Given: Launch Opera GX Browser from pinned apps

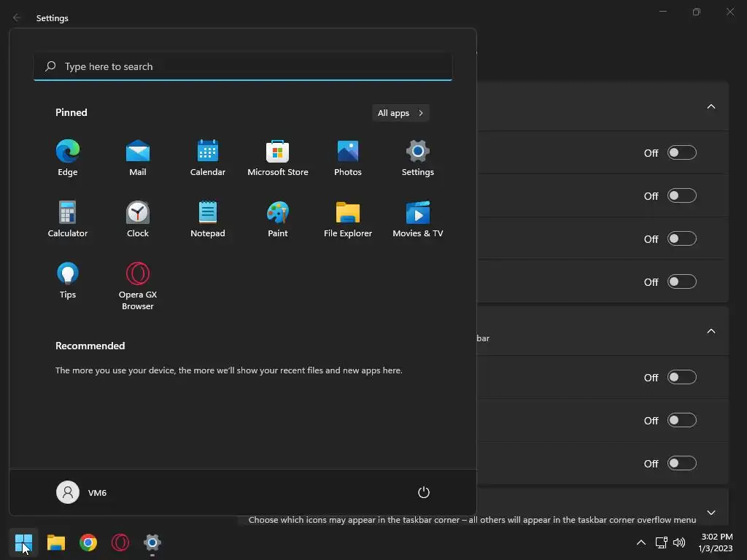Looking at the screenshot, I should coord(138,286).
